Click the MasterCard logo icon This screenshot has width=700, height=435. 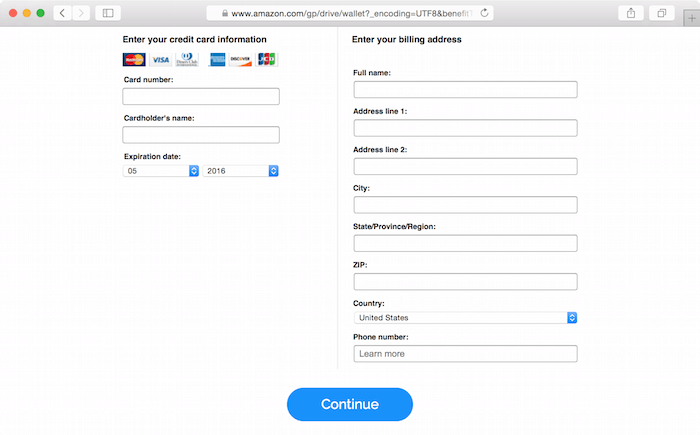(134, 59)
